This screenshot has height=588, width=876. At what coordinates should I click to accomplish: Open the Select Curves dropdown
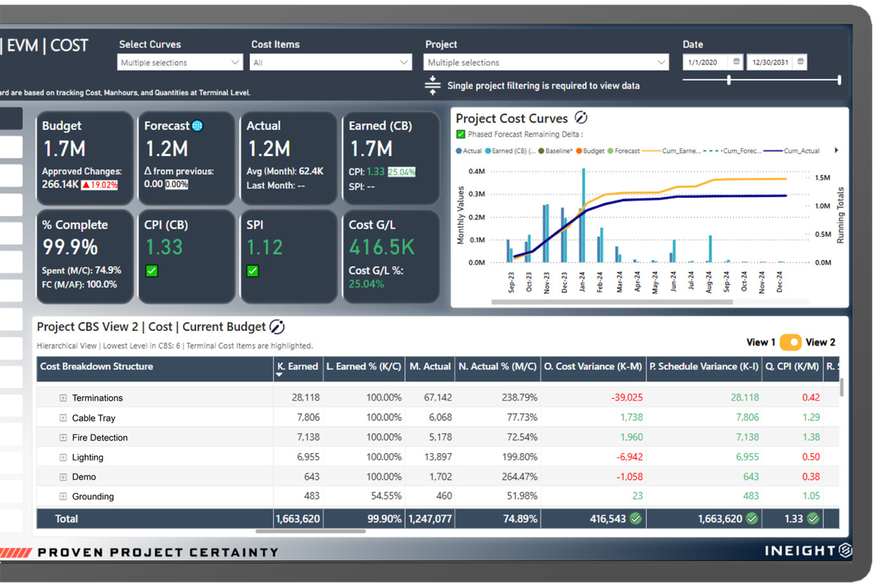[180, 62]
